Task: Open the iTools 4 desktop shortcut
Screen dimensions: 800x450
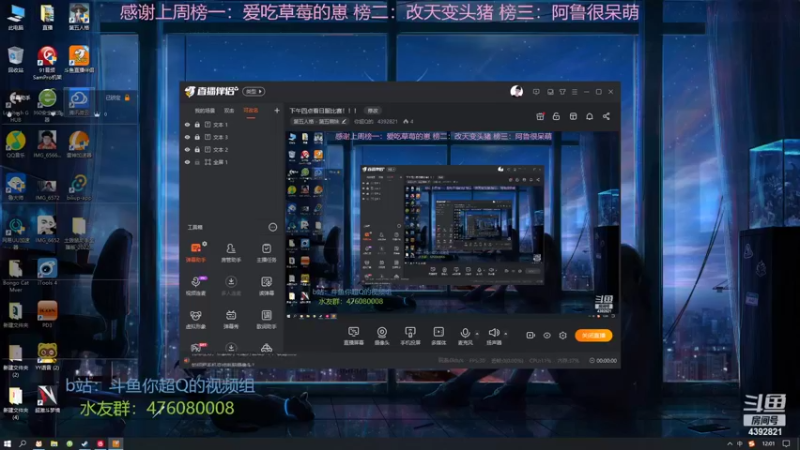Action: pyautogui.click(x=47, y=272)
